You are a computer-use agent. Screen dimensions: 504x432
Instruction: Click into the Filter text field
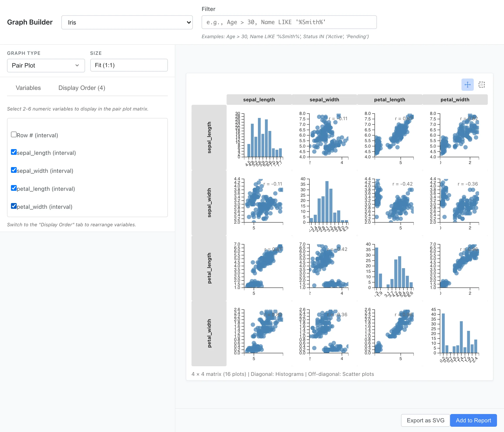[289, 22]
